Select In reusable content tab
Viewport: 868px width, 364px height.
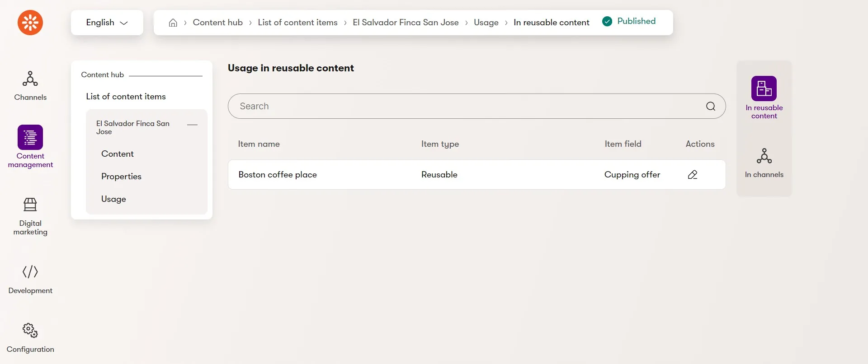point(764,98)
